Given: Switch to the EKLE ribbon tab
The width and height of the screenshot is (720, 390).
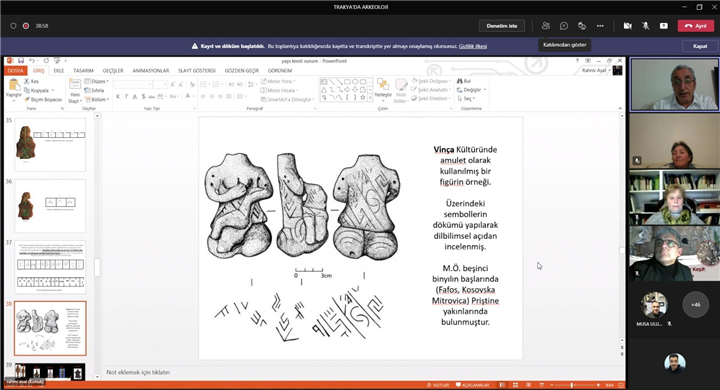Looking at the screenshot, I should point(59,71).
